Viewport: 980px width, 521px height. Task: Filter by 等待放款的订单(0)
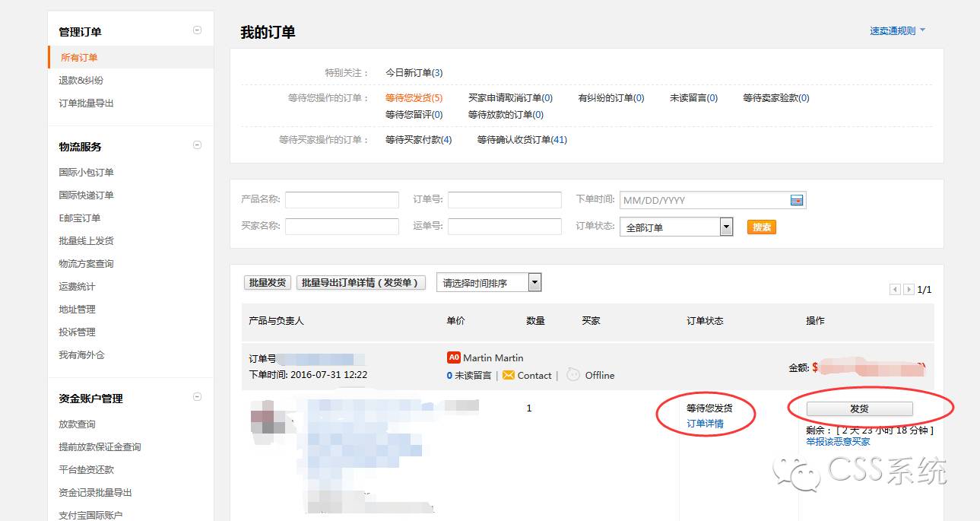pyautogui.click(x=506, y=115)
